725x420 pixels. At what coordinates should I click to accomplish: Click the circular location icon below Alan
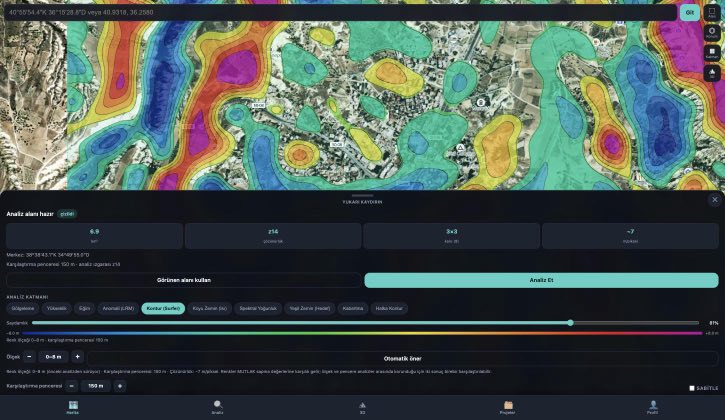click(x=712, y=32)
